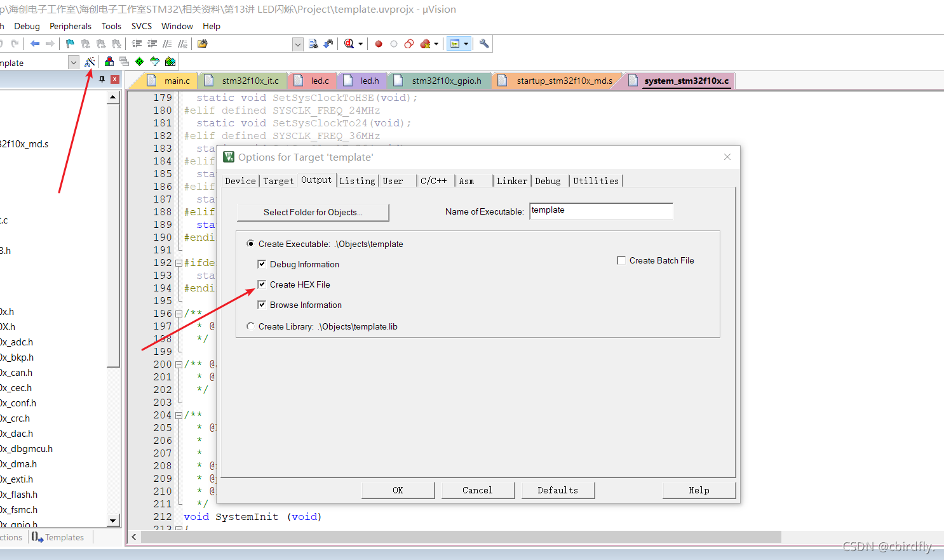944x560 pixels.
Task: Open the window layout icon
Action: point(455,44)
